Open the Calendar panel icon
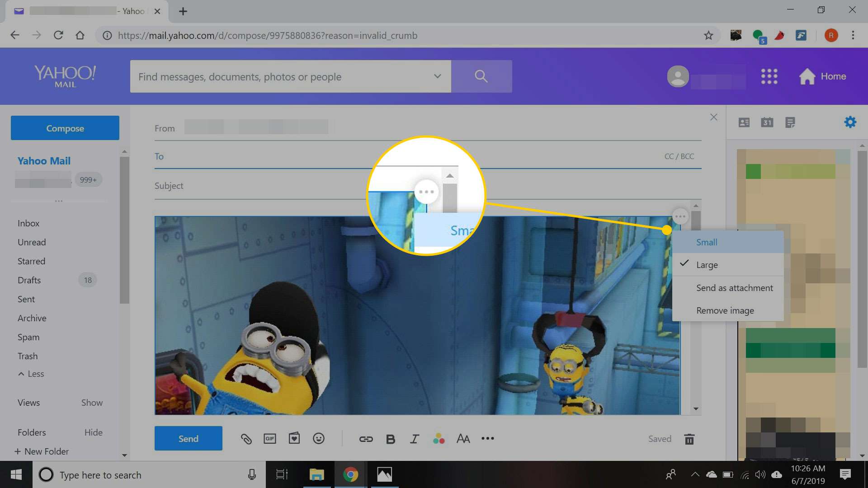Viewport: 868px width, 488px height. click(767, 122)
